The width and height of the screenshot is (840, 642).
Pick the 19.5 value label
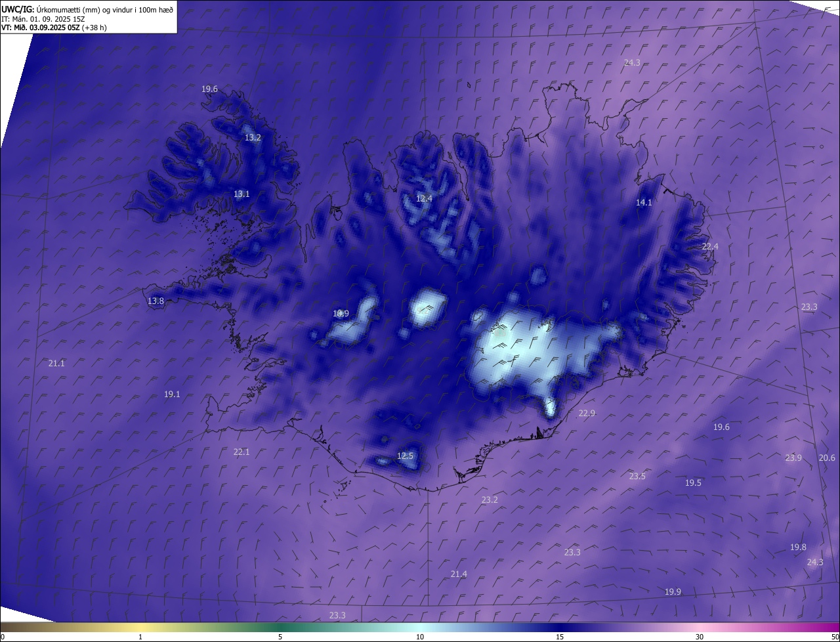pyautogui.click(x=693, y=483)
